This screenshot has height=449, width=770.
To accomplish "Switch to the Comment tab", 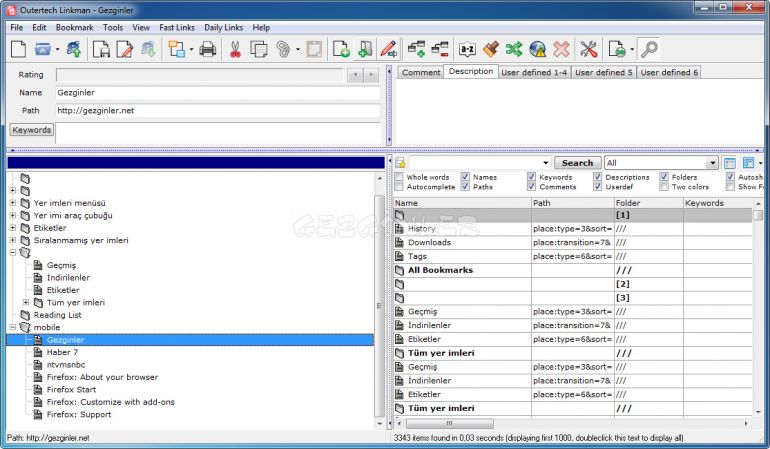I will [421, 72].
